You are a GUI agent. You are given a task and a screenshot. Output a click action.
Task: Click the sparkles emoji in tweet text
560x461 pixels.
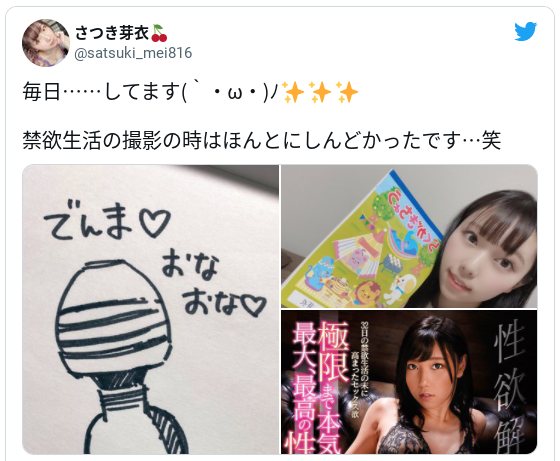[x=320, y=92]
